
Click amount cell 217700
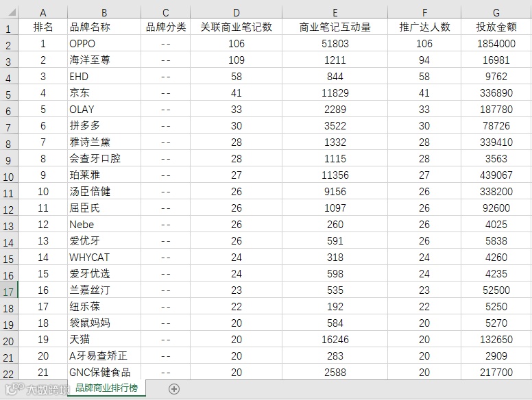[x=496, y=372]
